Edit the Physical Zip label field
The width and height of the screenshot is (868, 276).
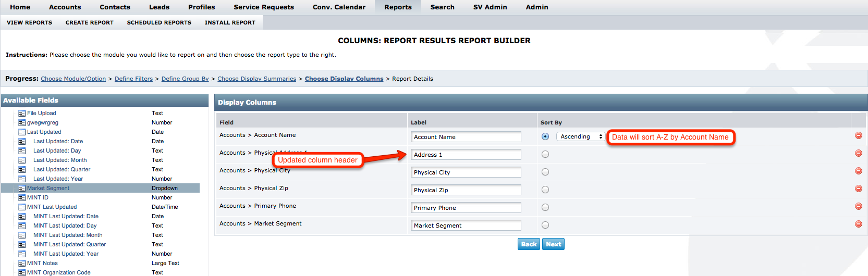(x=466, y=190)
